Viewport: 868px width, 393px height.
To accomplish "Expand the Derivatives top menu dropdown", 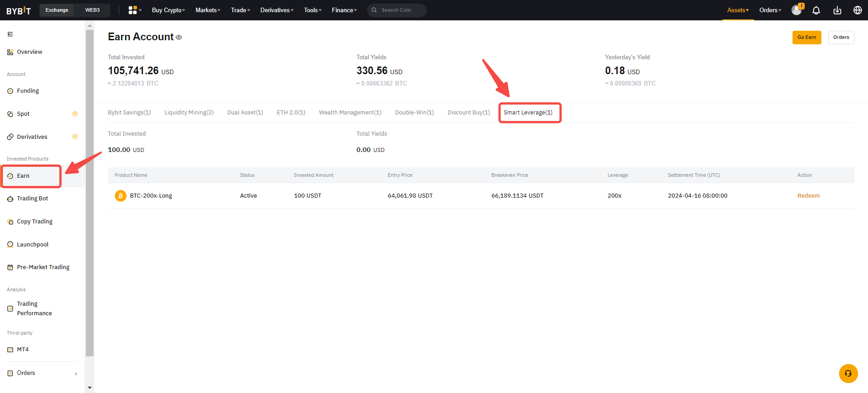I will pos(277,10).
